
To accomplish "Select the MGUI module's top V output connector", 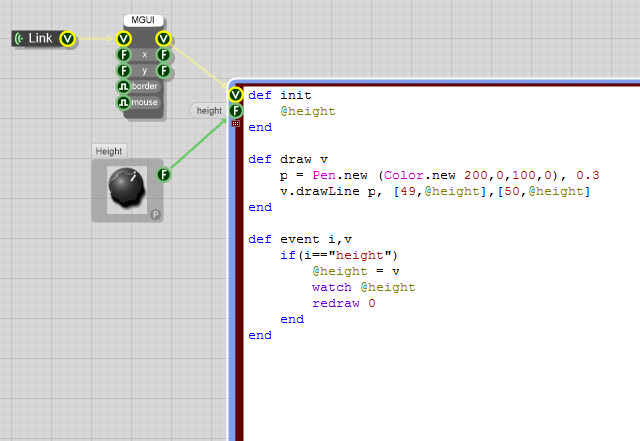I will (x=164, y=39).
